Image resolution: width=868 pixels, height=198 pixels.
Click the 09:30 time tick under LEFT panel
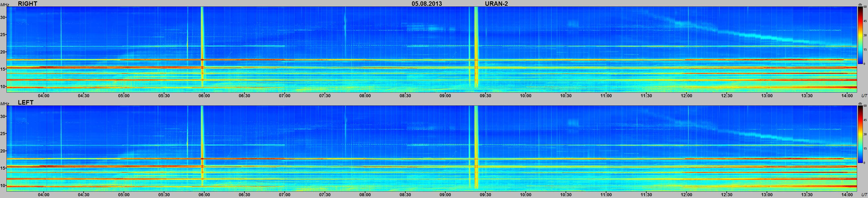click(486, 195)
